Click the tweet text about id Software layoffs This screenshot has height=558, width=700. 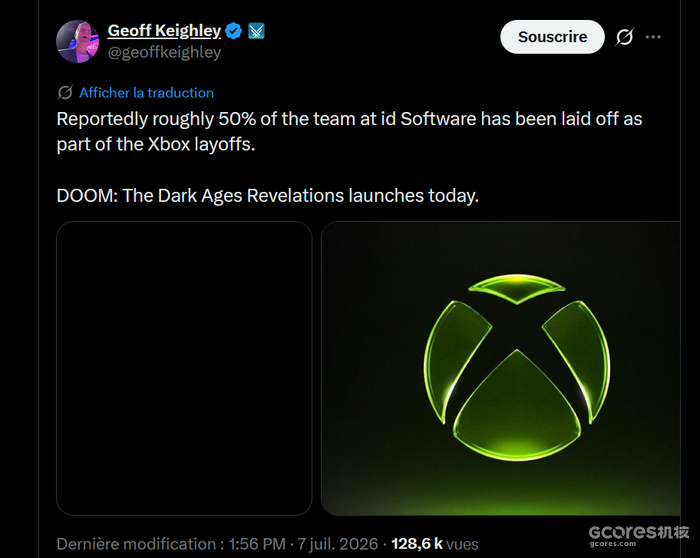[x=349, y=131]
